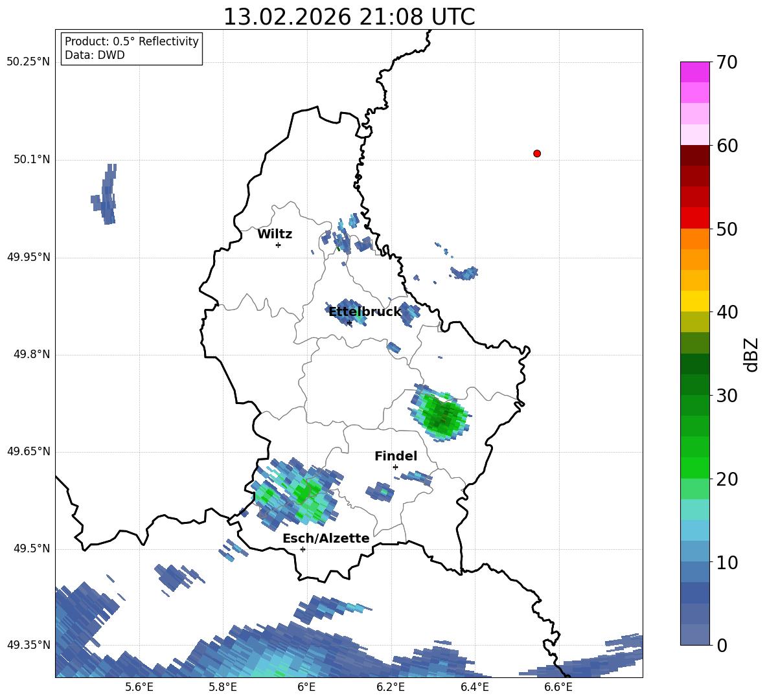This screenshot has width=767, height=700.
Task: Click the 40 value on colorbar
Action: click(x=727, y=312)
